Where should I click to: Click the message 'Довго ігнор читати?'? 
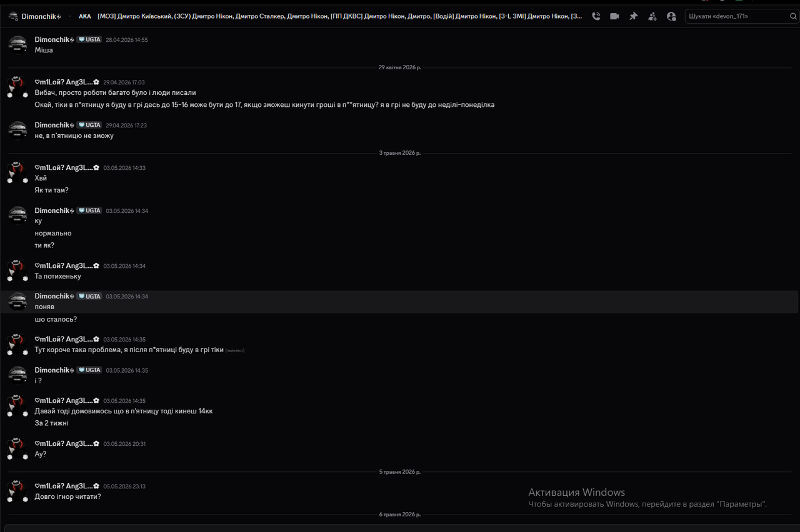click(x=68, y=496)
